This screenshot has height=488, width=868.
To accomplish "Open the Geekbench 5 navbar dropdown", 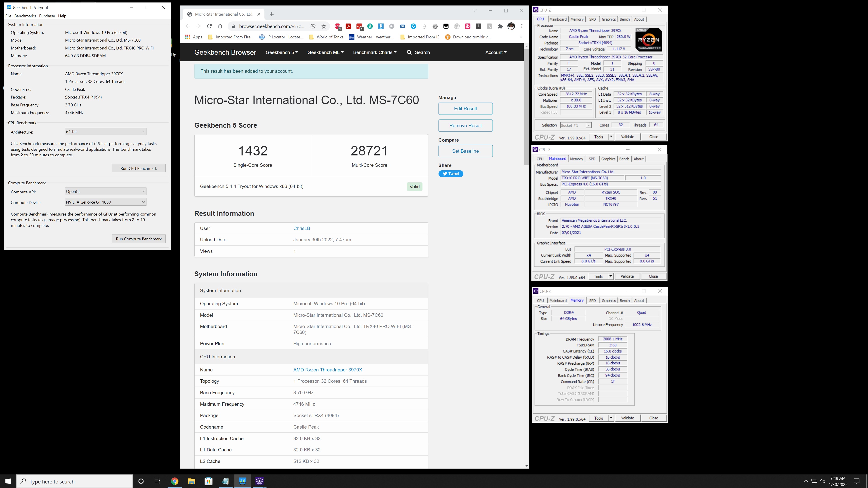I will [x=282, y=52].
